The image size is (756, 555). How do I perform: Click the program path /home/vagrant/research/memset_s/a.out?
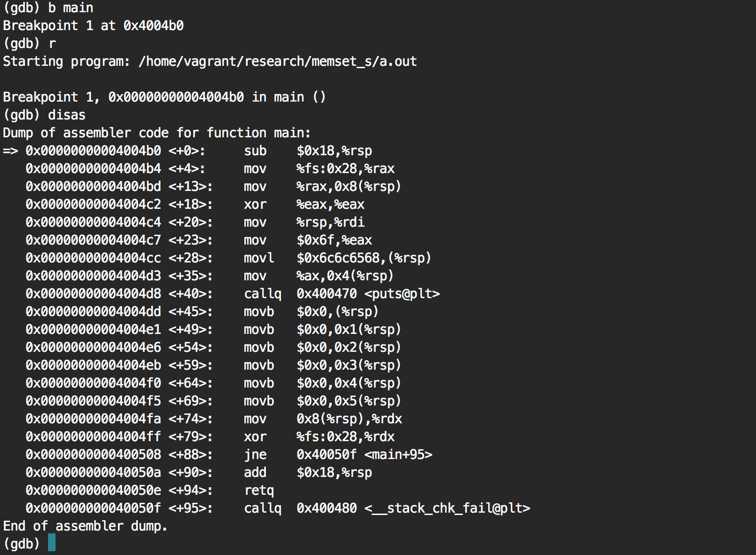click(x=277, y=62)
